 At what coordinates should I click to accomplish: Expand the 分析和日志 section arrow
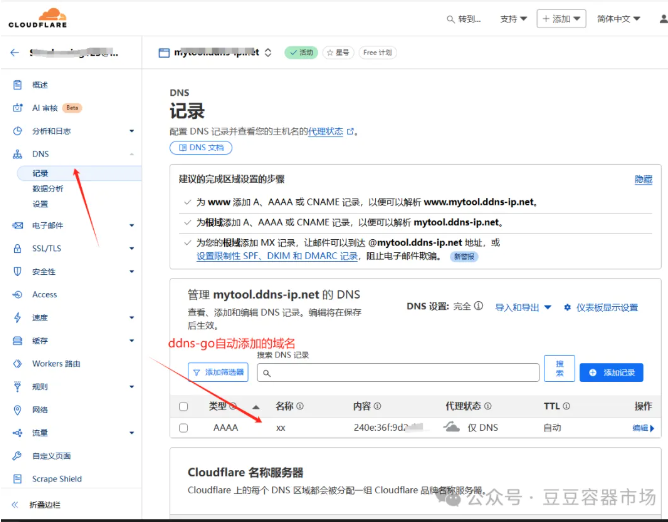coord(132,131)
